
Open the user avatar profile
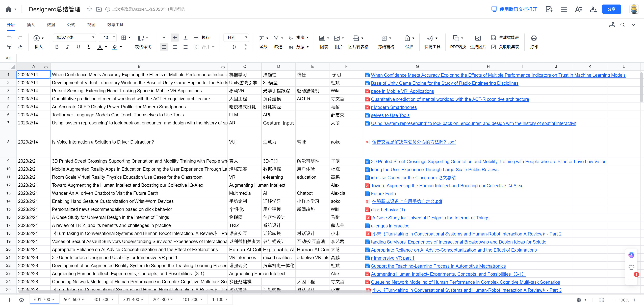point(634,9)
